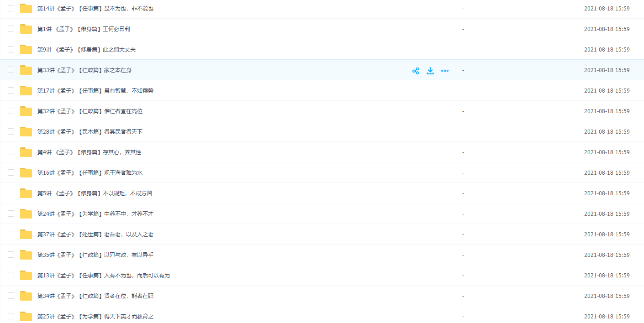Open folder named 第4讲 存其心，养其性

pos(89,152)
